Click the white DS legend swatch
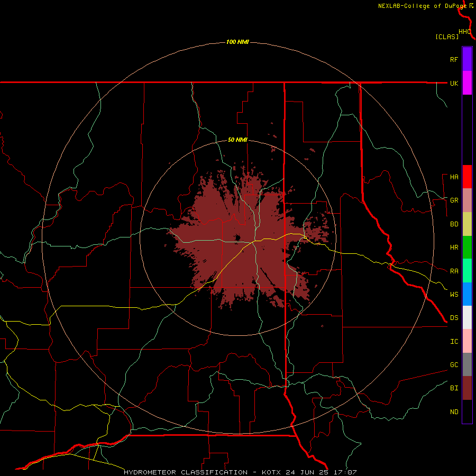Screen dimensions: 476x476 (x=467, y=317)
